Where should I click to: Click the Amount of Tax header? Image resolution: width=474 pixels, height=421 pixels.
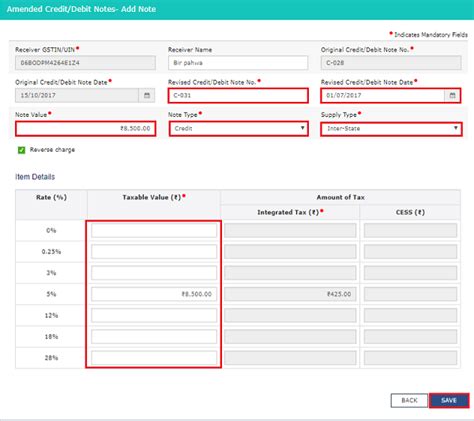(340, 197)
